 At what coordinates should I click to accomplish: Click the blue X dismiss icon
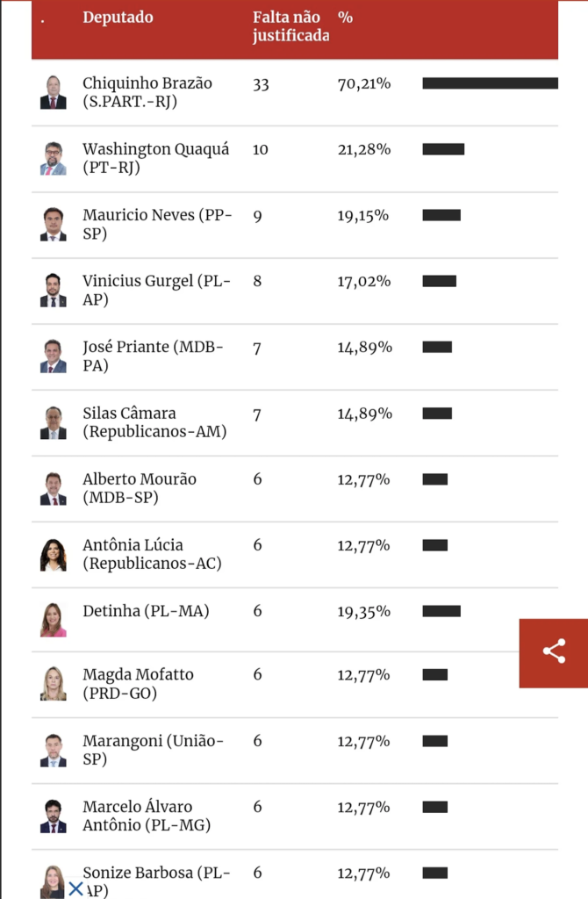tap(75, 888)
